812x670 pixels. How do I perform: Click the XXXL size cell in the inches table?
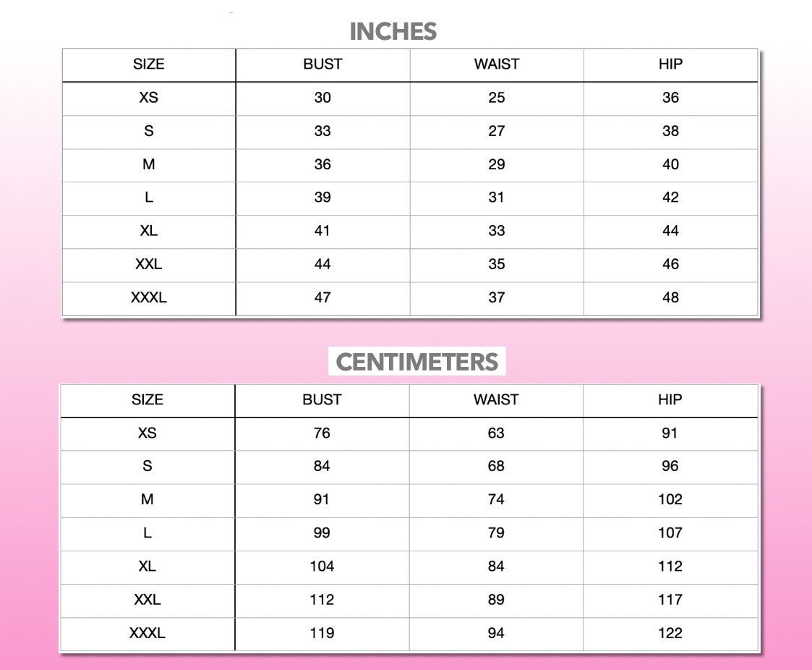point(148,297)
